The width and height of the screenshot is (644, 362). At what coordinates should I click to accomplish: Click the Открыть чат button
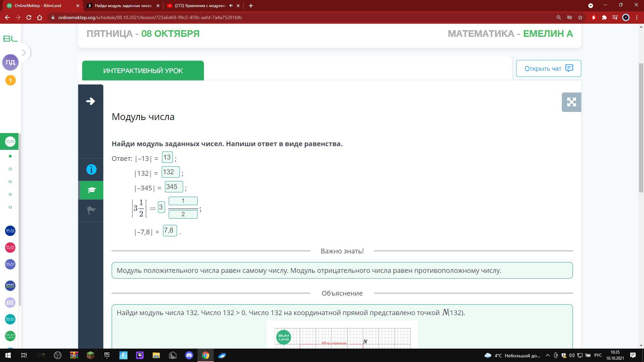548,69
